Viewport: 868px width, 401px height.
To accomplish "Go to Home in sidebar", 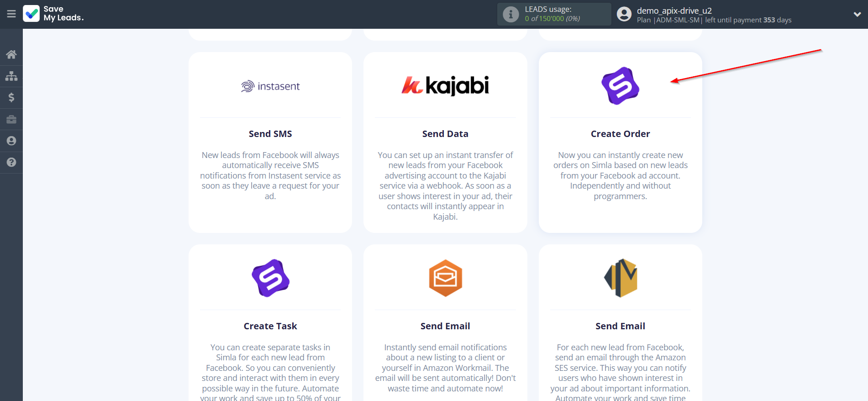I will (11, 55).
